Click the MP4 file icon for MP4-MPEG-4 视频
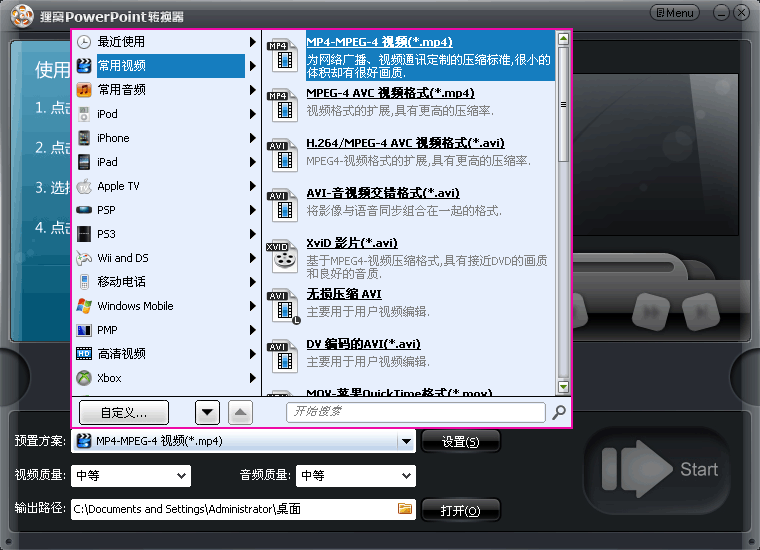760x550 pixels. tap(282, 55)
